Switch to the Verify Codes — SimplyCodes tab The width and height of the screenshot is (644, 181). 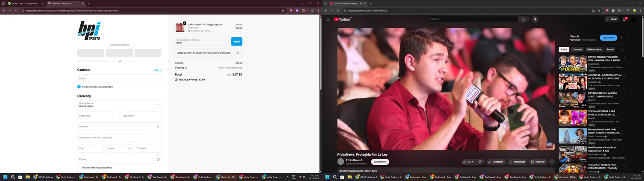(26, 3)
